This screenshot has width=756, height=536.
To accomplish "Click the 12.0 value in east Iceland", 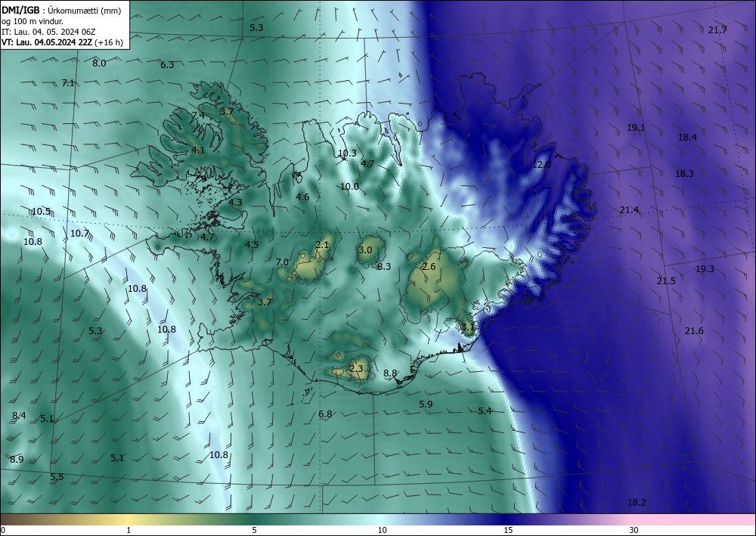I will [x=541, y=165].
